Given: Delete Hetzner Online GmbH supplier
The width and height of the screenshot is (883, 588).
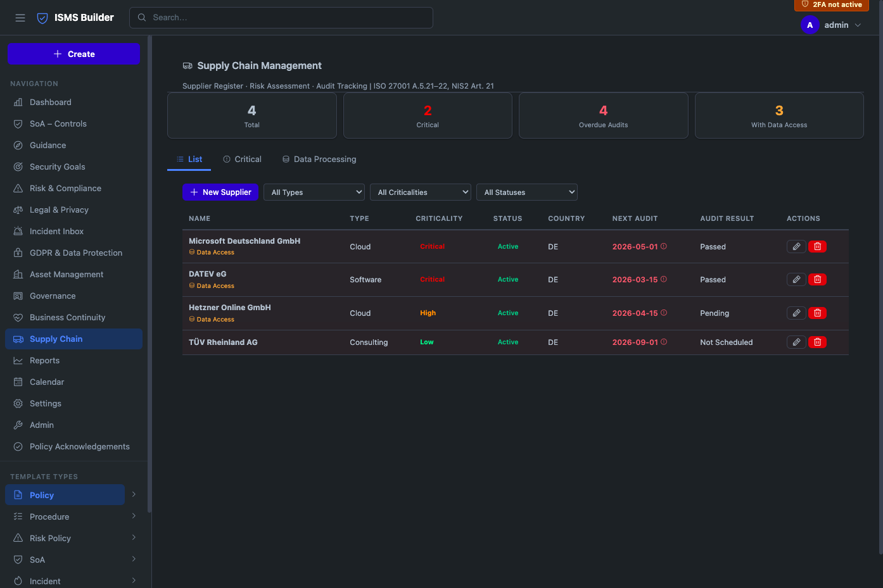Looking at the screenshot, I should [817, 313].
